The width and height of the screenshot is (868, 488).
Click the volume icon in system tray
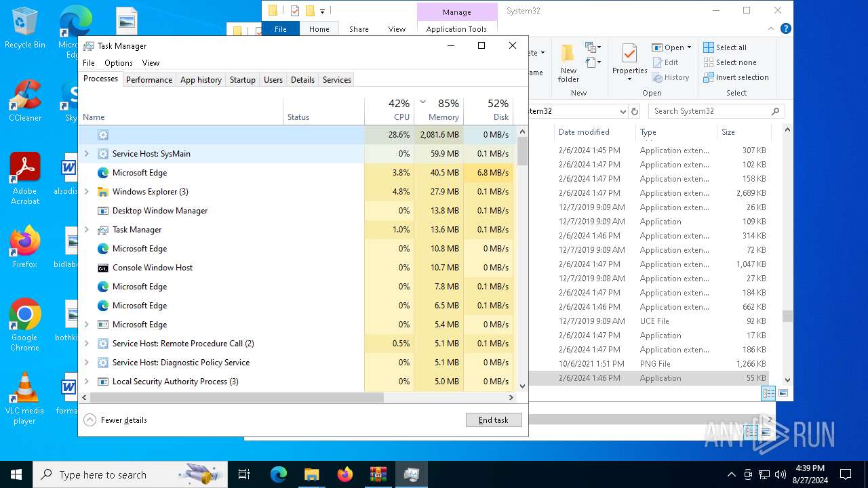781,474
